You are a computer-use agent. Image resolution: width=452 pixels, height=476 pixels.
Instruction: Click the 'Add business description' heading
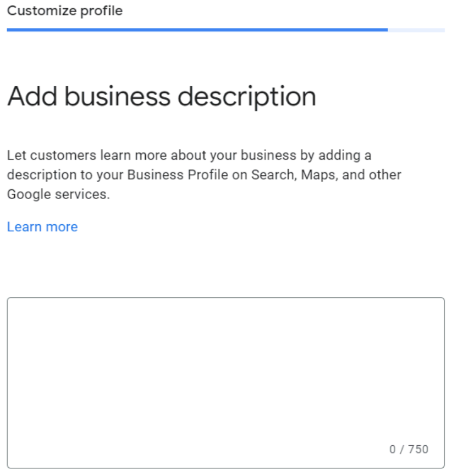point(162,97)
